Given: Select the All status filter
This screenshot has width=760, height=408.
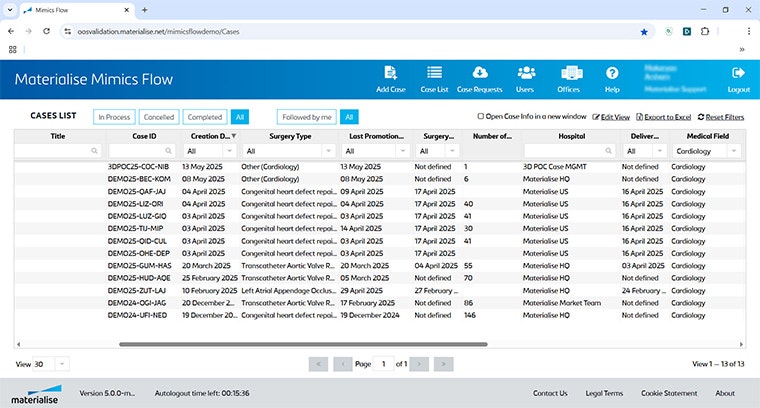Looking at the screenshot, I should click(240, 117).
